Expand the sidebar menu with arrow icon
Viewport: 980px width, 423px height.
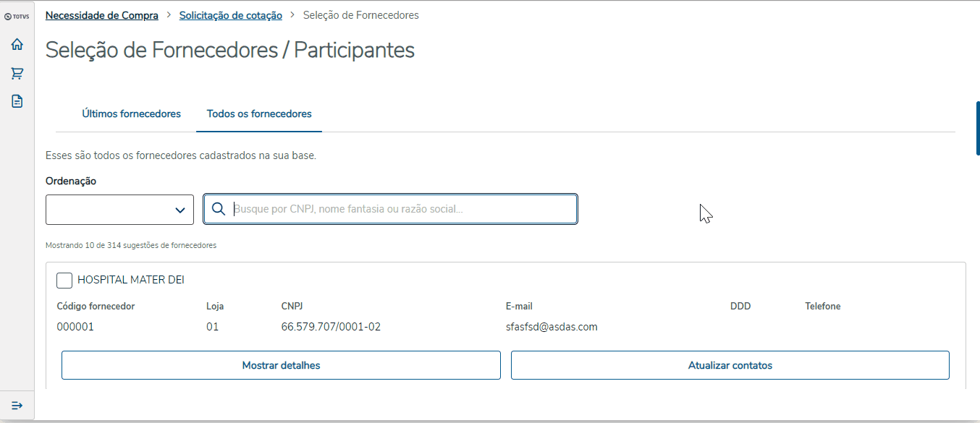click(17, 405)
